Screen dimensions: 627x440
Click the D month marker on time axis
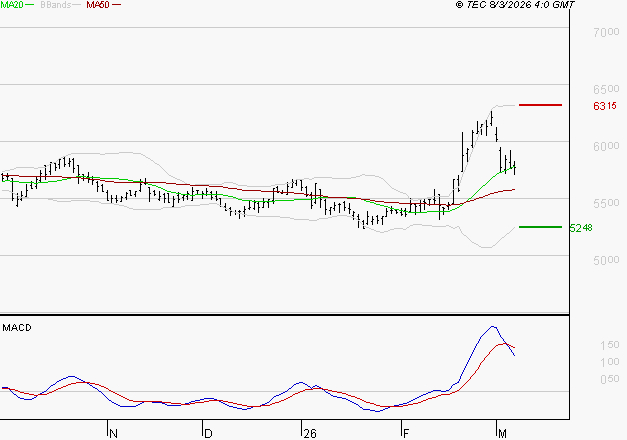(x=208, y=434)
